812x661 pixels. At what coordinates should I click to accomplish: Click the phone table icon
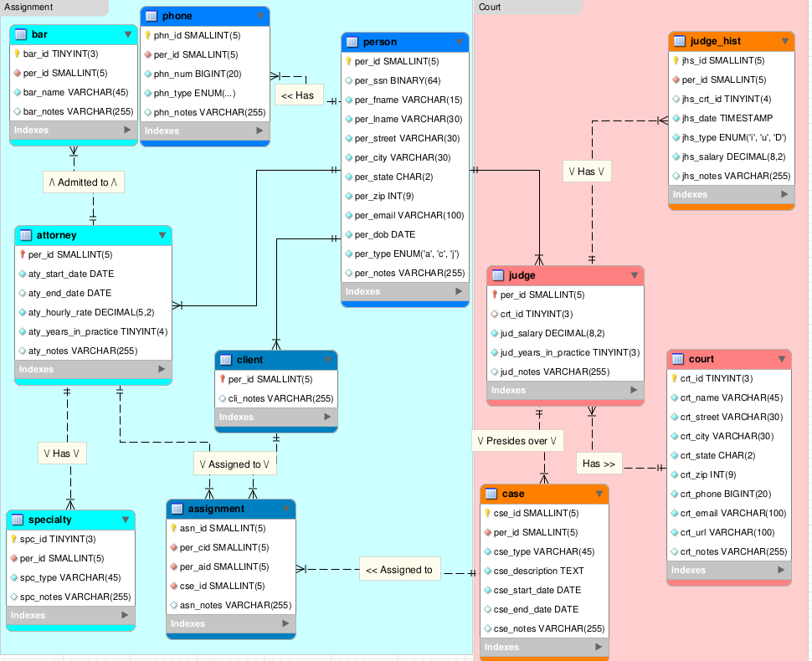(152, 16)
